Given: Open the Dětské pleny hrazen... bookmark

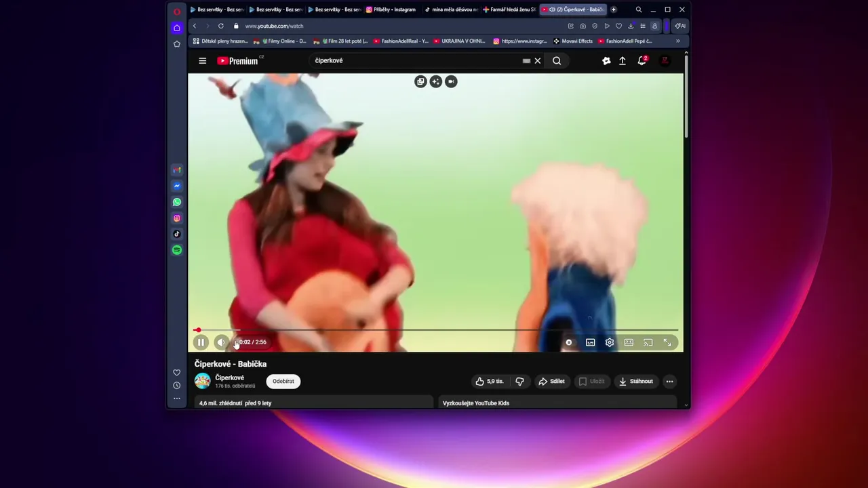Looking at the screenshot, I should pos(220,41).
